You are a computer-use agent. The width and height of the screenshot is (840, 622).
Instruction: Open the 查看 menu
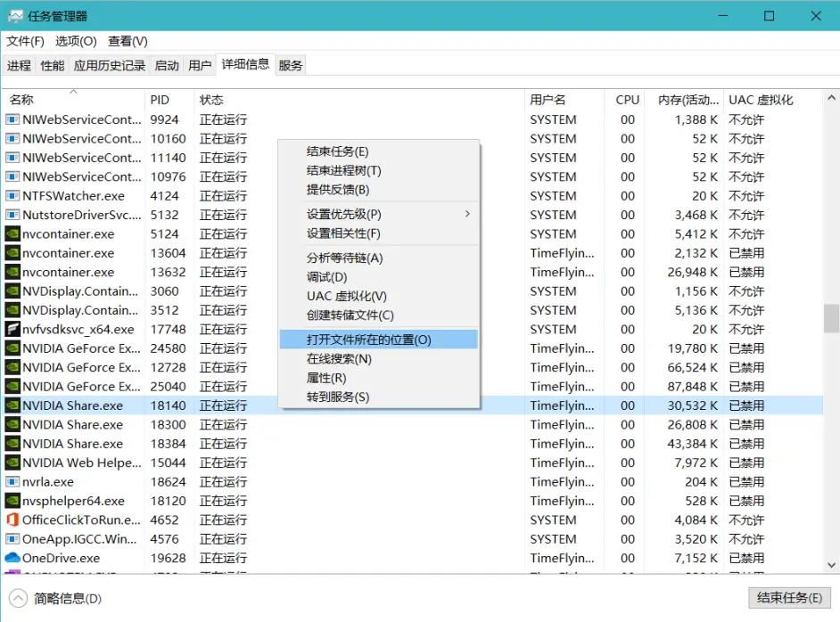click(125, 41)
